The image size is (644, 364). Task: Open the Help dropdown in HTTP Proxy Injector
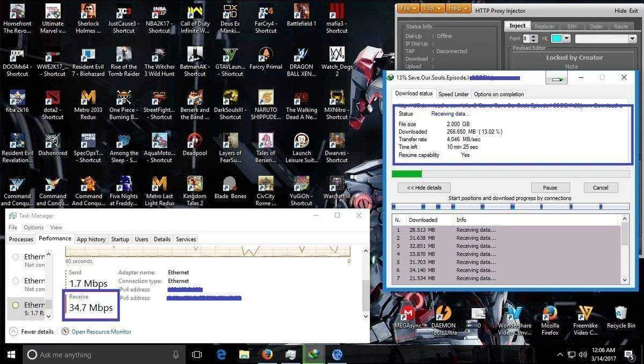click(458, 8)
